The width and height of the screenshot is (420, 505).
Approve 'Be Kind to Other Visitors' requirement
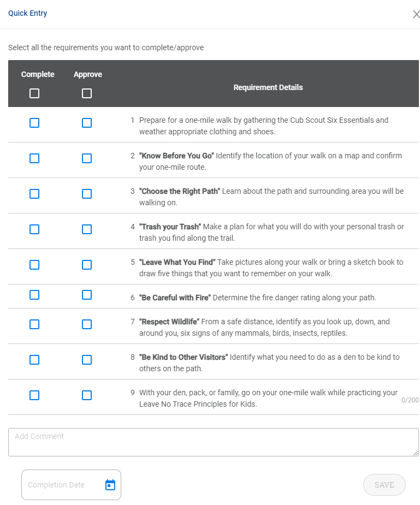coord(87,359)
